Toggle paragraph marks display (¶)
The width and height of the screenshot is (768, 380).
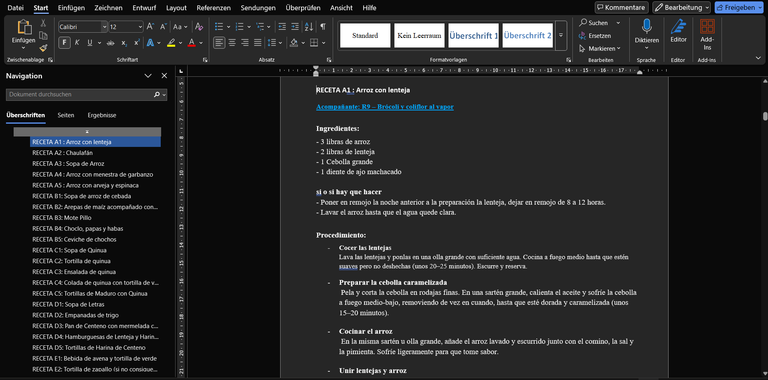tap(323, 26)
